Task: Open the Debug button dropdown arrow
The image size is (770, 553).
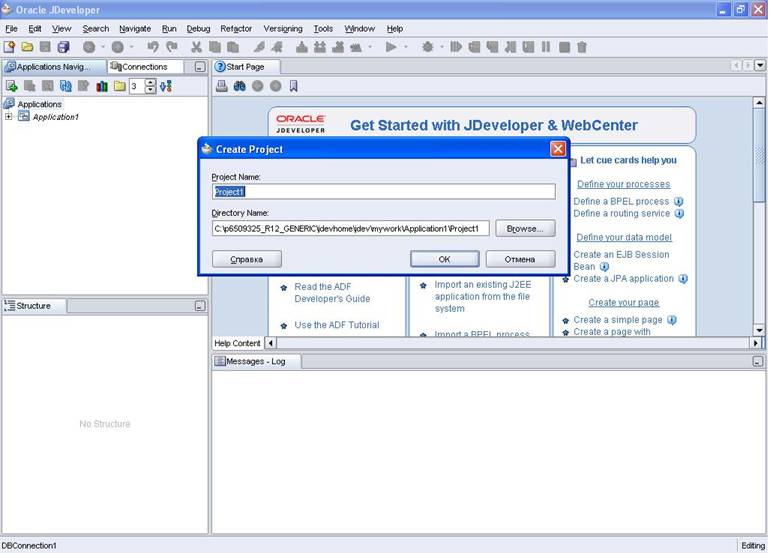Action: (x=442, y=47)
